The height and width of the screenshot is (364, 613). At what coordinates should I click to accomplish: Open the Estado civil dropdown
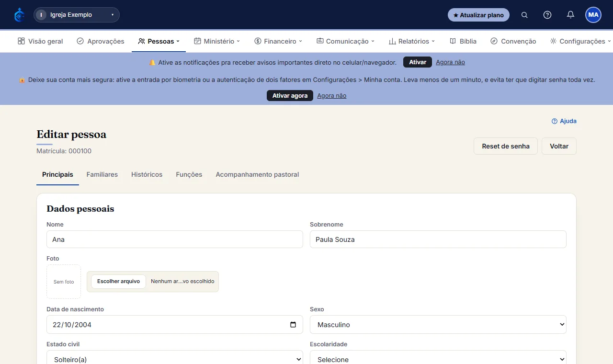175,358
